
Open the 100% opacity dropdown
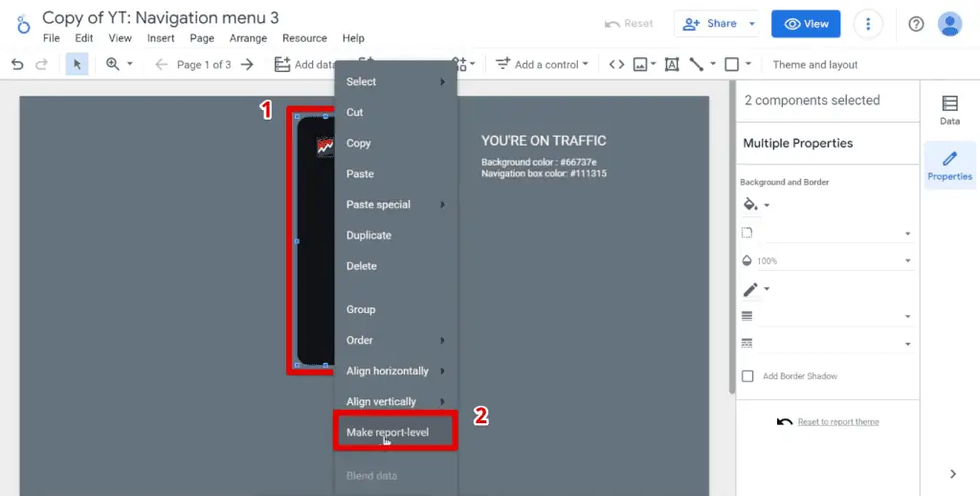coord(907,260)
